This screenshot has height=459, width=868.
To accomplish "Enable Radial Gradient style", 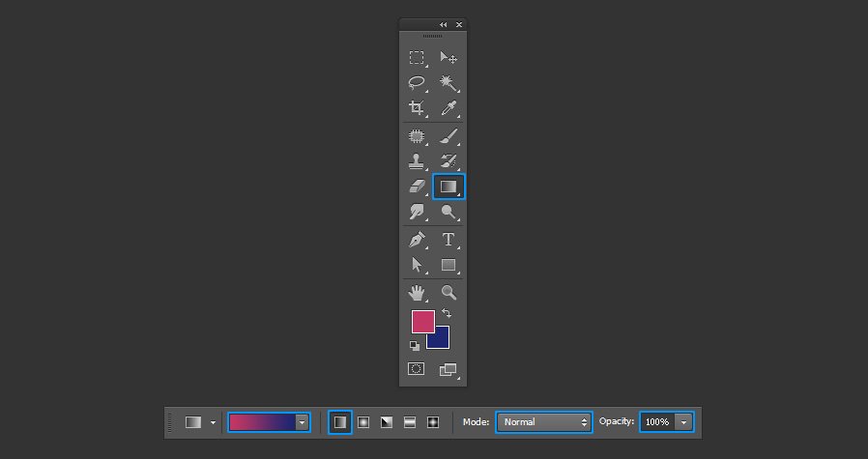I will click(x=363, y=422).
